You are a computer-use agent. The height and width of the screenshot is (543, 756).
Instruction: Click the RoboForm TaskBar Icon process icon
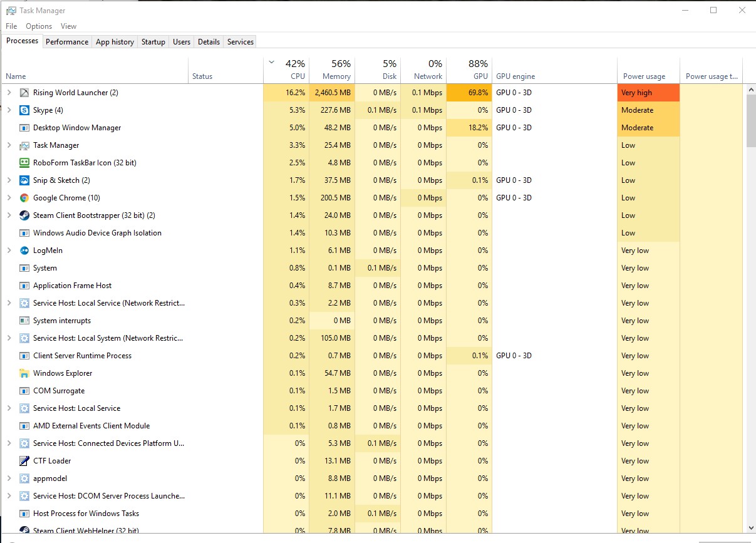[x=24, y=163]
